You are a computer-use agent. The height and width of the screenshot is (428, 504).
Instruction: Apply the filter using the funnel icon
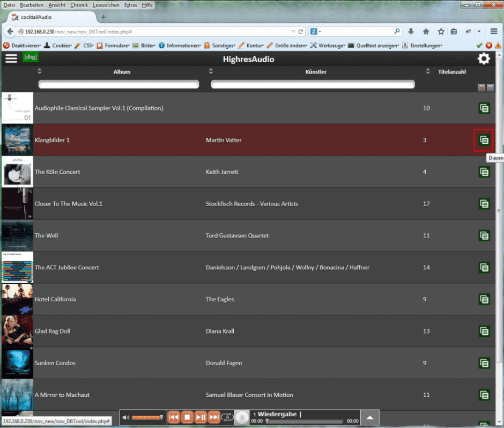click(490, 87)
